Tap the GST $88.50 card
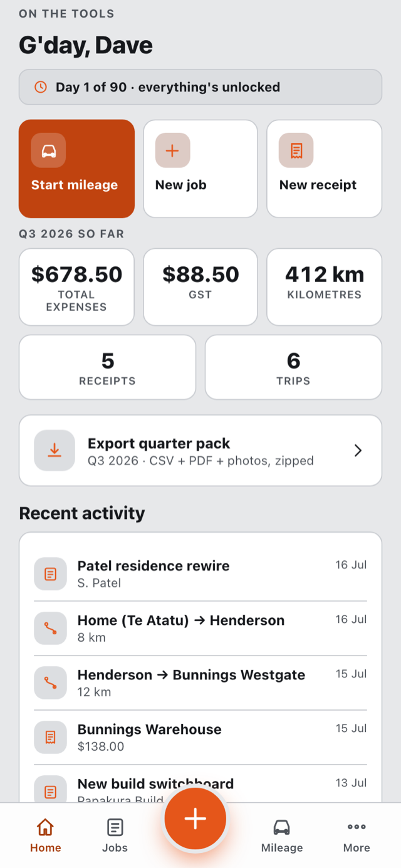 [x=200, y=287]
